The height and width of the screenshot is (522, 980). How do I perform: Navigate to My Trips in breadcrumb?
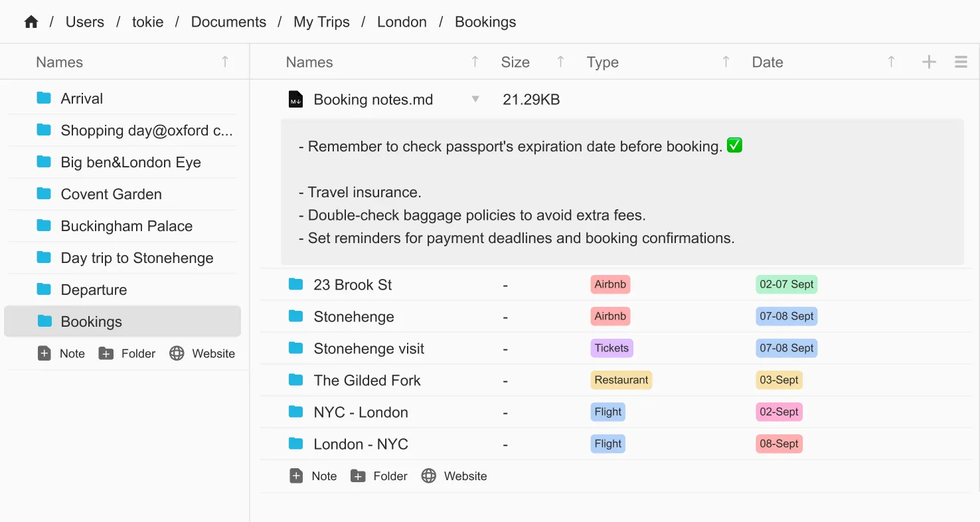[x=321, y=22]
